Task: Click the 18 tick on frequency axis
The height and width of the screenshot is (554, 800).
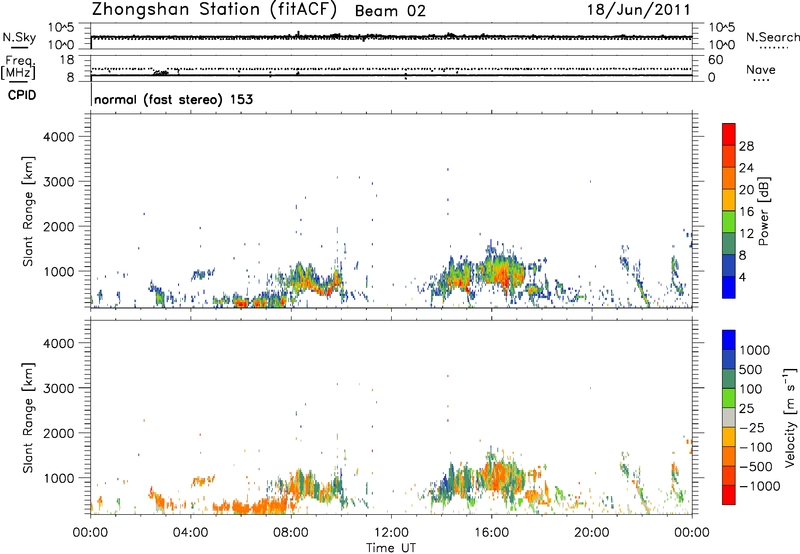Action: click(67, 60)
